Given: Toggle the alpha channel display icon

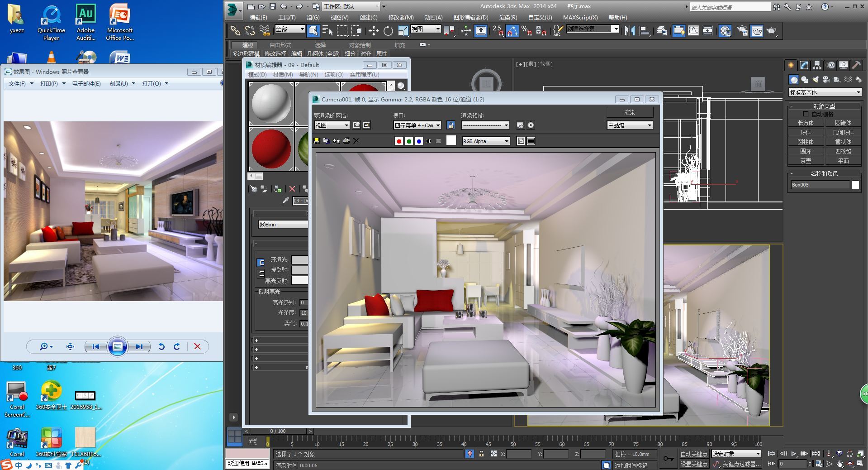Looking at the screenshot, I should (x=429, y=141).
